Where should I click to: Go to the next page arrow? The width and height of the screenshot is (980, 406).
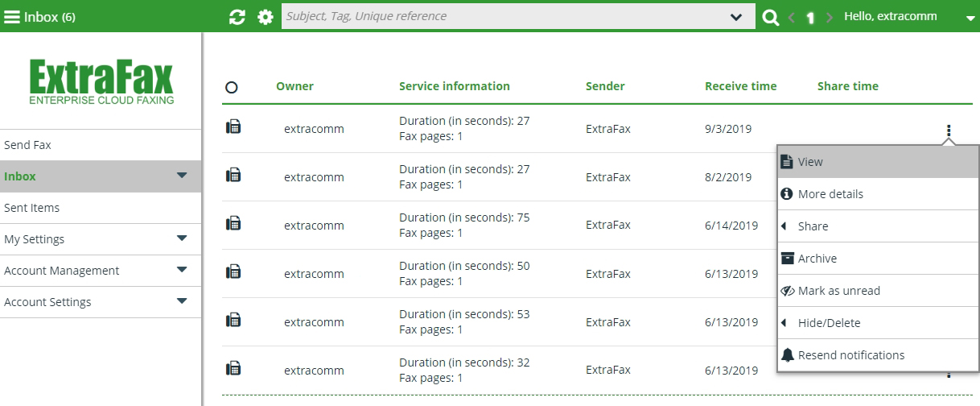pos(829,17)
